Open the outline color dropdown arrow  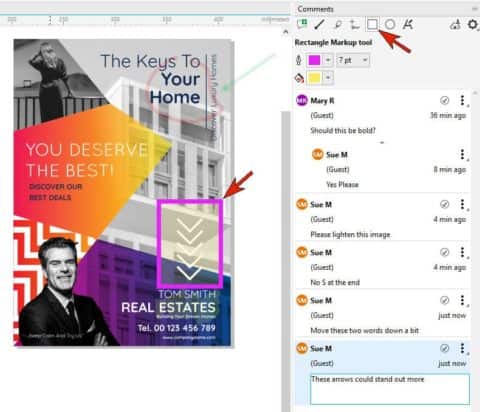(328, 60)
